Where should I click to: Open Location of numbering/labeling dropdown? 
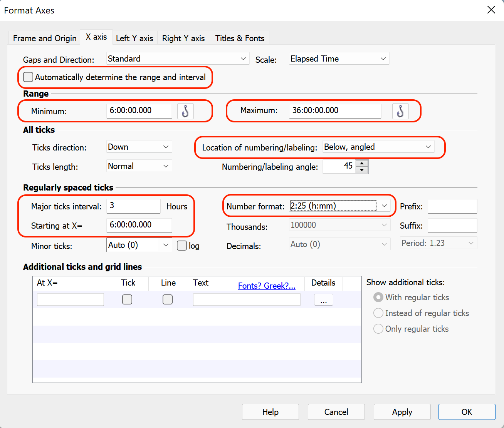pyautogui.click(x=378, y=147)
